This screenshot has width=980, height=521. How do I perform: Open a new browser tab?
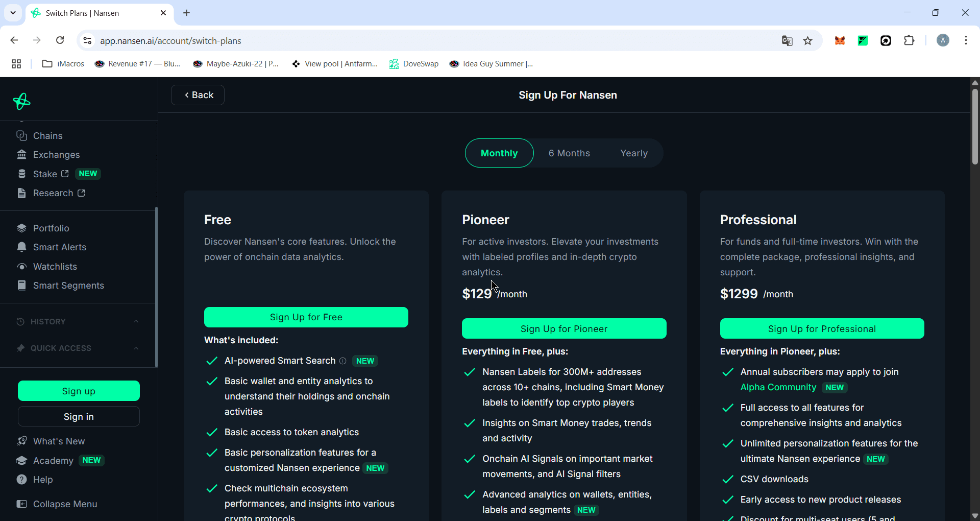[187, 13]
